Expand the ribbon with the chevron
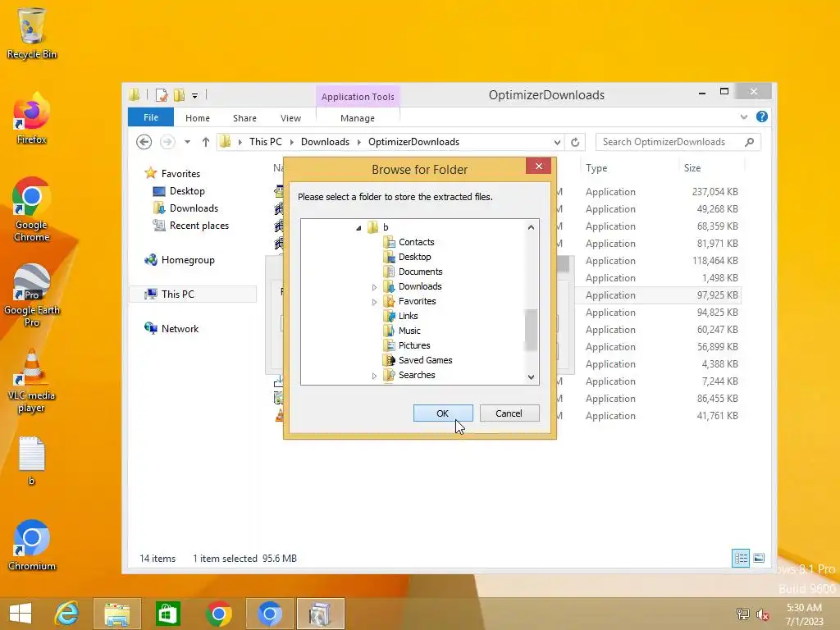 [743, 116]
